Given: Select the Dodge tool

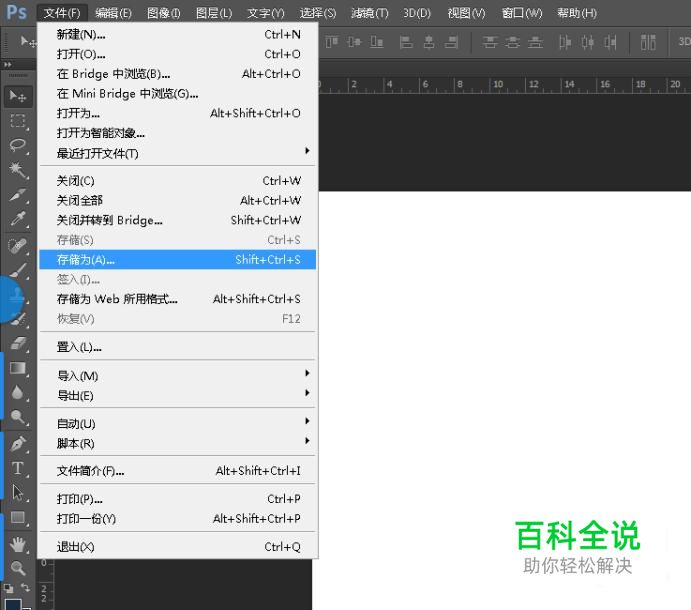Looking at the screenshot, I should point(18,417).
